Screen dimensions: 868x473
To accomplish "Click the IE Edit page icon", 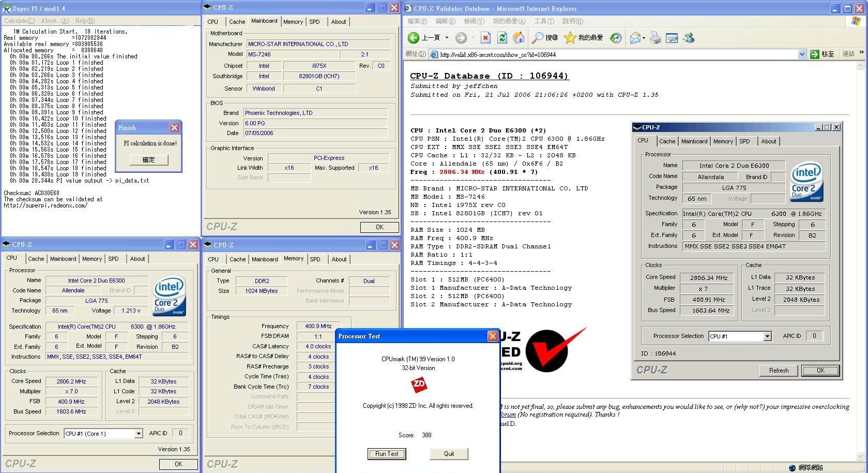I will pyautogui.click(x=672, y=38).
